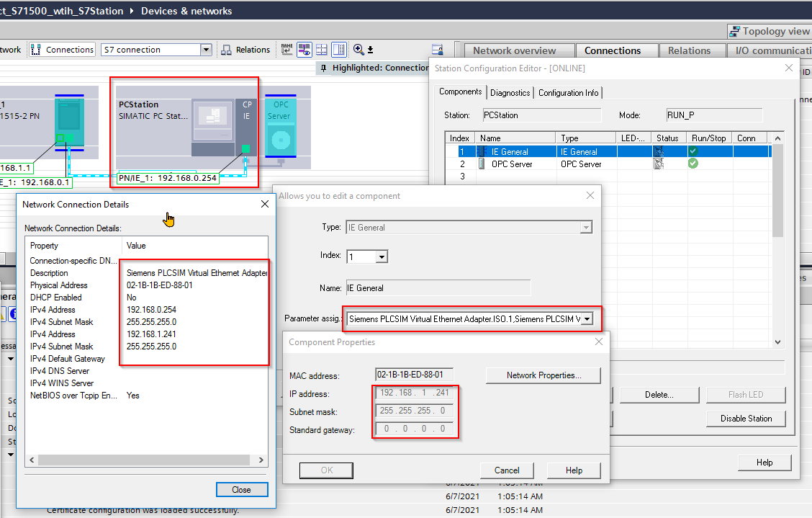This screenshot has height=518, width=812.
Task: Open the Diagnostics tab
Action: 510,93
